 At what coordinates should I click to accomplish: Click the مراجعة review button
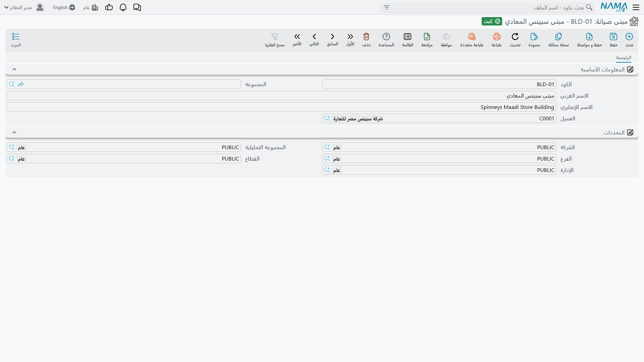click(x=427, y=40)
